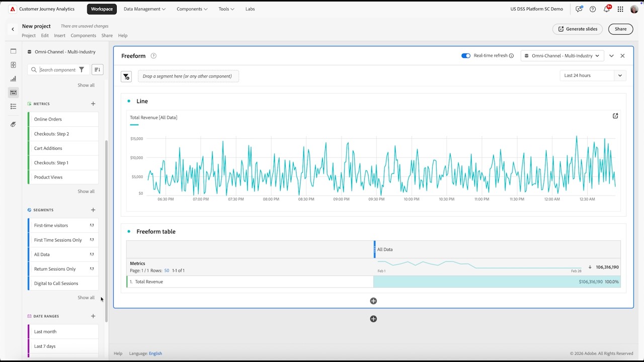Open the segment builder icon in drop zone
Screen dimensions: 644x362
[126, 76]
